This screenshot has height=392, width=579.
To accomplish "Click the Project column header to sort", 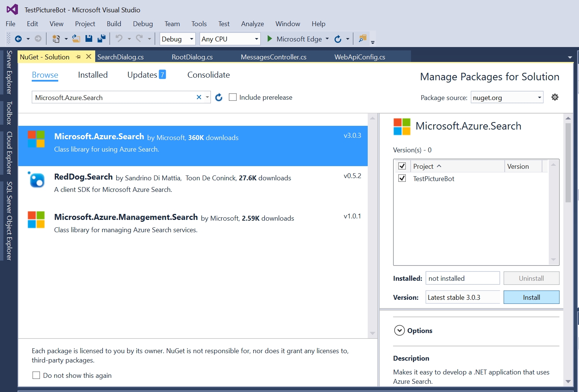I will (457, 166).
